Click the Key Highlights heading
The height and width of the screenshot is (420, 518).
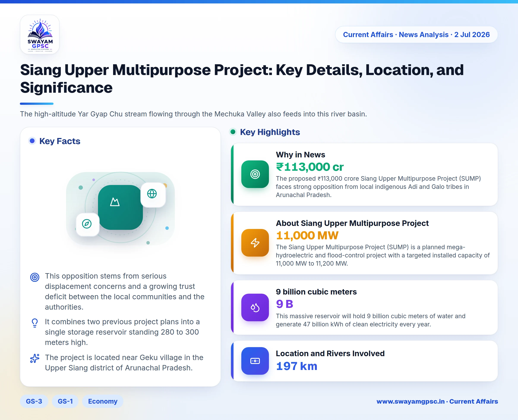click(270, 132)
